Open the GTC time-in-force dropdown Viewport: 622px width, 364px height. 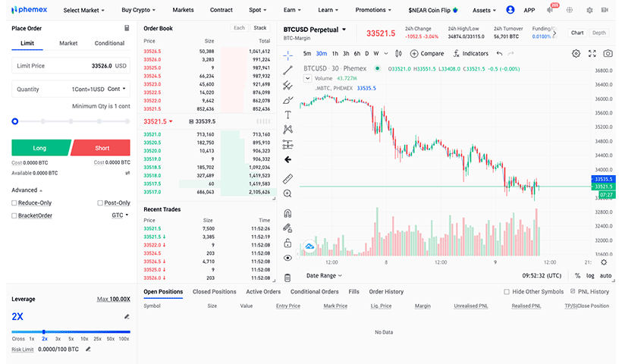[120, 215]
